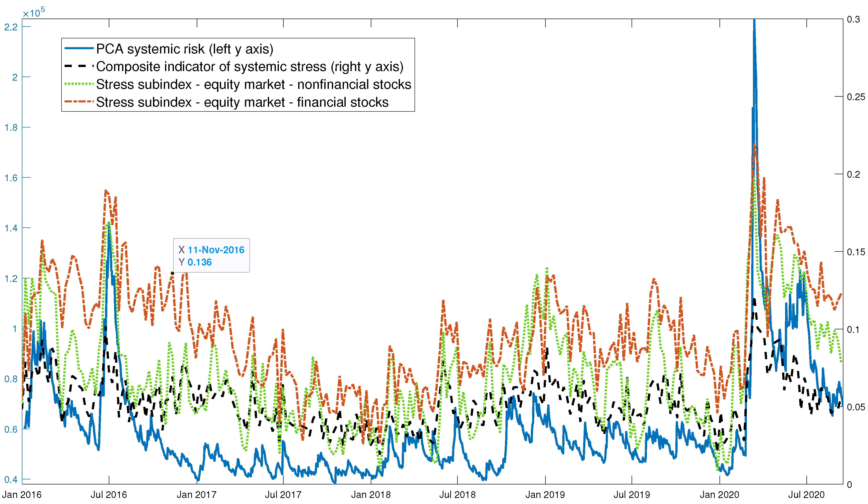The image size is (868, 504).
Task: Click the 0.8 left axis tick label
Action: click(11, 379)
